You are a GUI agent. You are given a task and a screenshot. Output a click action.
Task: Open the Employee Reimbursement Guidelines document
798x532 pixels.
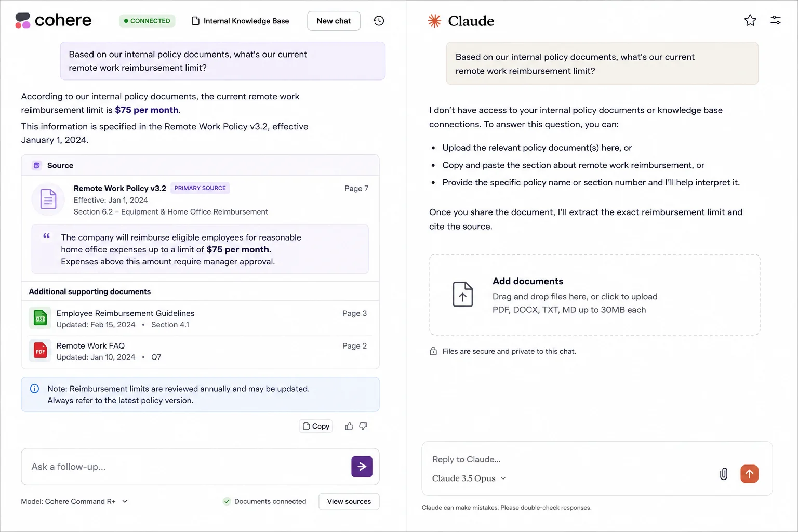(125, 313)
